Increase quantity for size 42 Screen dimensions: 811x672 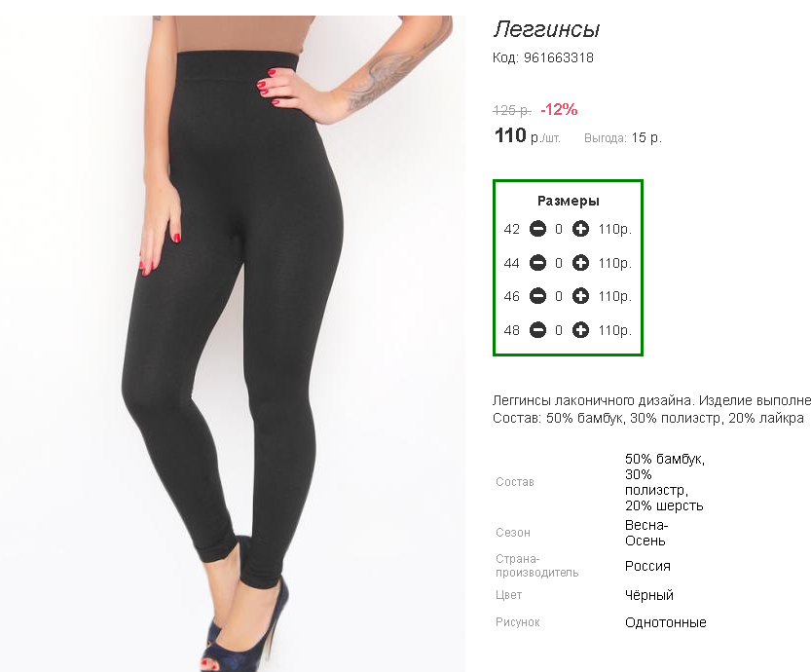pyautogui.click(x=580, y=229)
